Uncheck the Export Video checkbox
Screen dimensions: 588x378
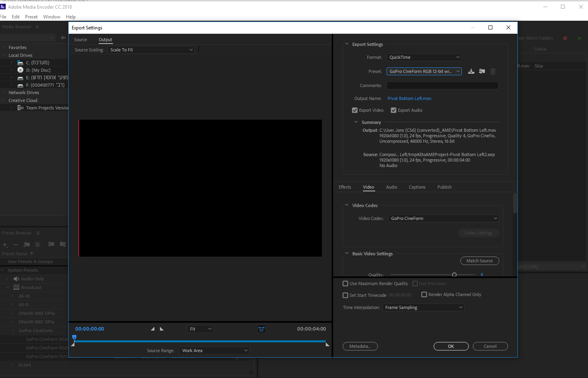click(x=355, y=110)
